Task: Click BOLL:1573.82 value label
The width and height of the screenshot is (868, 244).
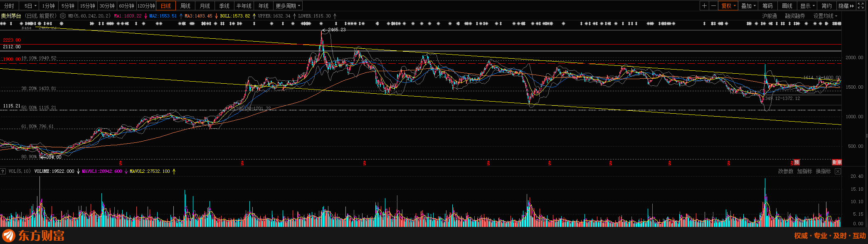Action: (235, 16)
